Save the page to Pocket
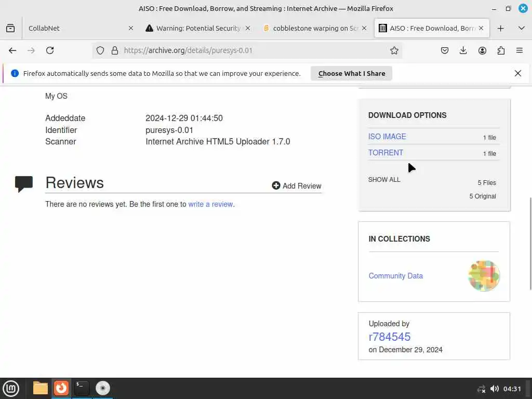The height and width of the screenshot is (399, 532). [x=445, y=50]
